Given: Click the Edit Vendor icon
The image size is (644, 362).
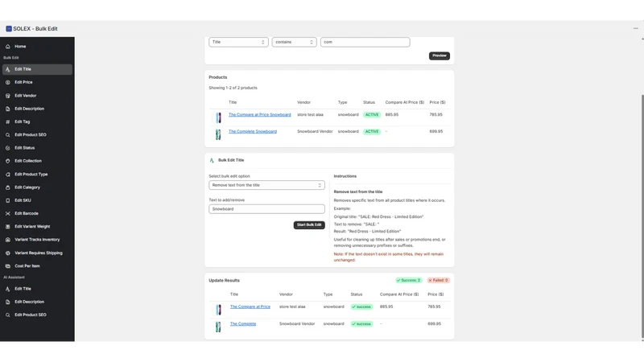Looking at the screenshot, I should coord(8,96).
